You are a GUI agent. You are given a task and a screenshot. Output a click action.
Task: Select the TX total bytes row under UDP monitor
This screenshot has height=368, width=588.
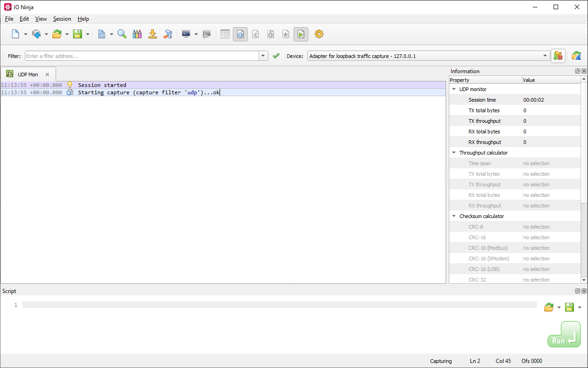[515, 110]
